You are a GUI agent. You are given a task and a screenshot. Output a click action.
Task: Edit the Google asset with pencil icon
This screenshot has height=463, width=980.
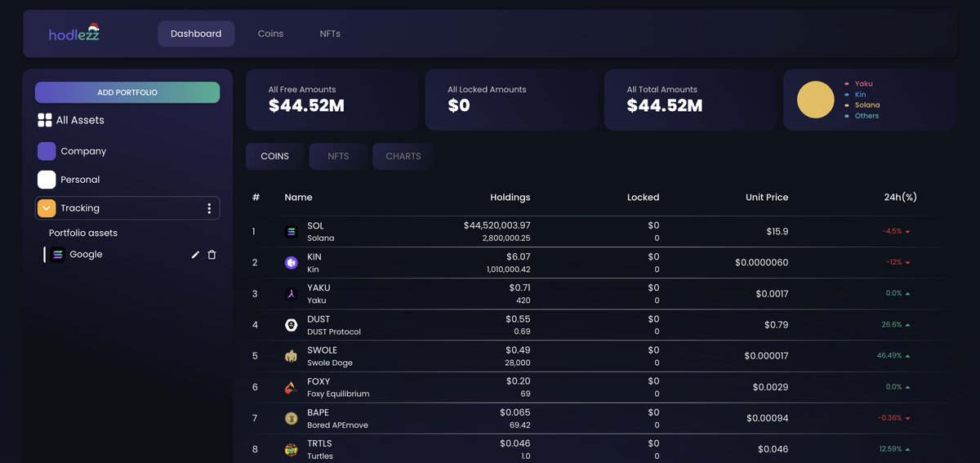[x=195, y=255]
